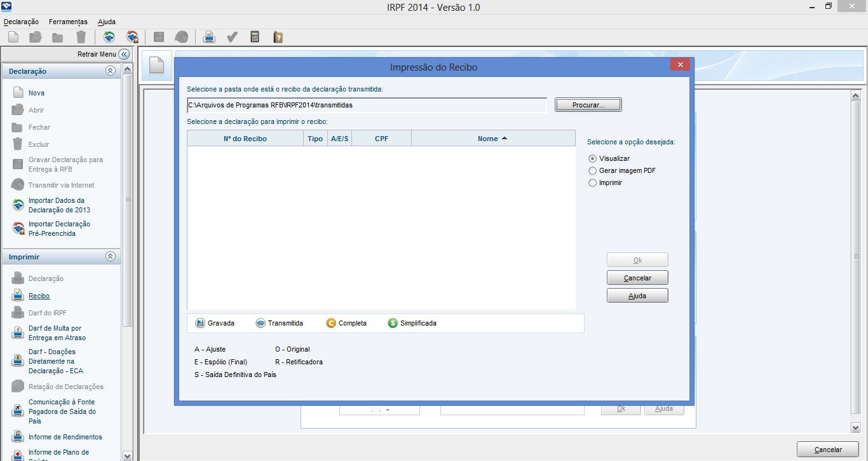The height and width of the screenshot is (461, 868).
Task: Click Ajuda in the Impressão dialog
Action: [x=637, y=296]
